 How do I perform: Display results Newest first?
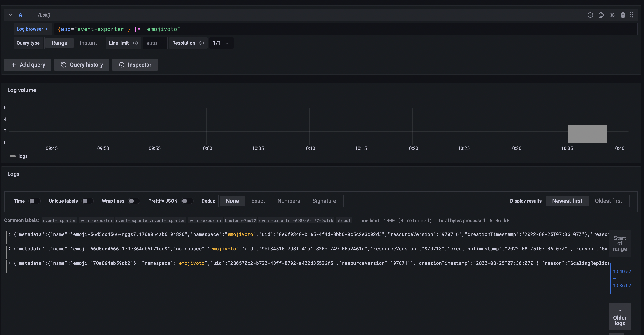click(567, 201)
